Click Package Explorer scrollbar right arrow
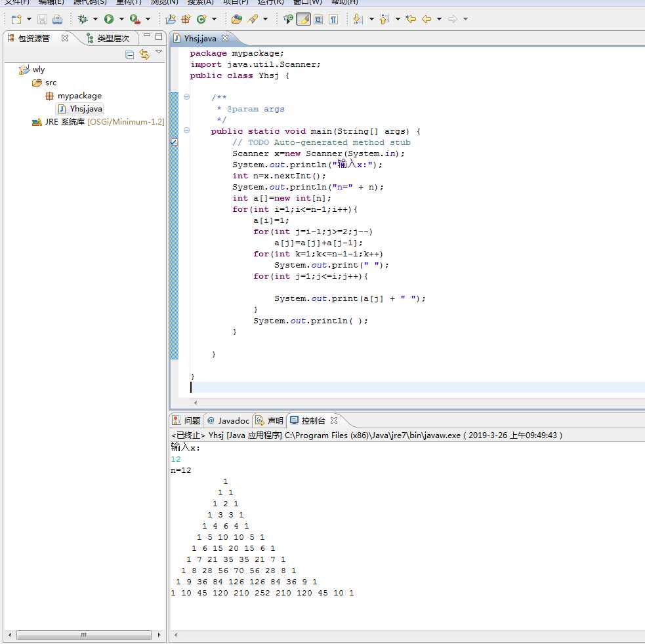Image resolution: width=645 pixels, height=644 pixels. pos(159,635)
